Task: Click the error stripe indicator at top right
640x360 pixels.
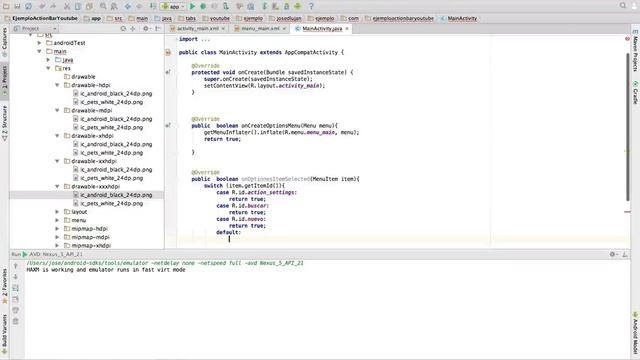Action: 627,39
